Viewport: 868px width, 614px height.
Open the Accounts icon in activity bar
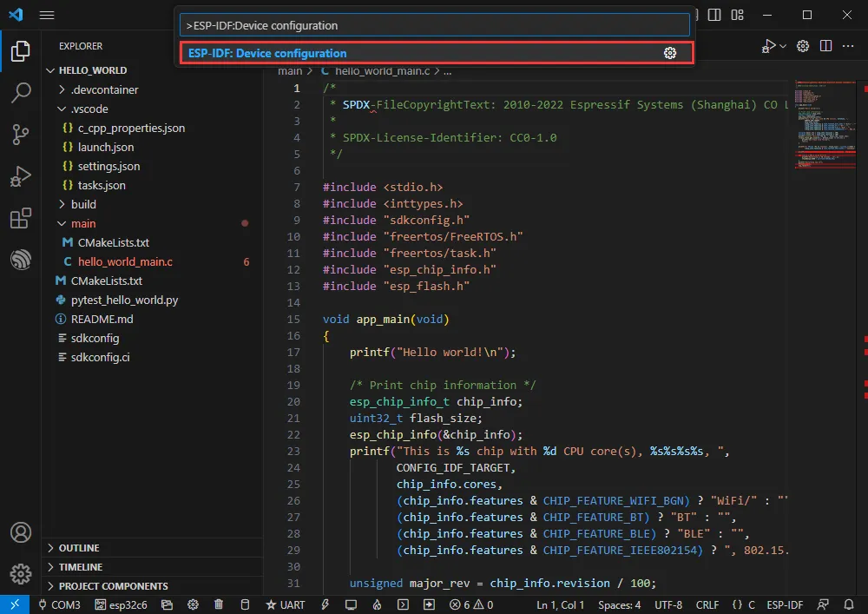tap(21, 532)
